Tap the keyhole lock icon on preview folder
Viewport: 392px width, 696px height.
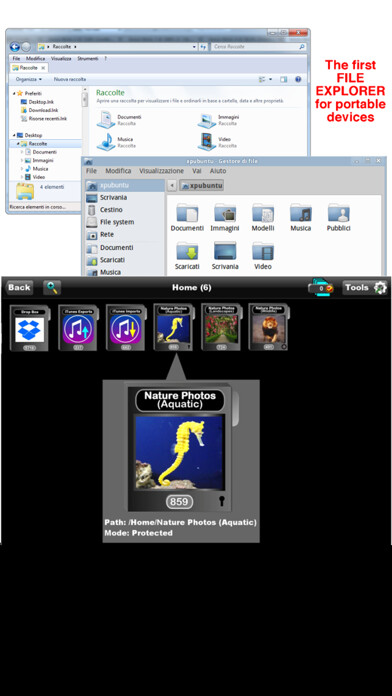tap(221, 501)
